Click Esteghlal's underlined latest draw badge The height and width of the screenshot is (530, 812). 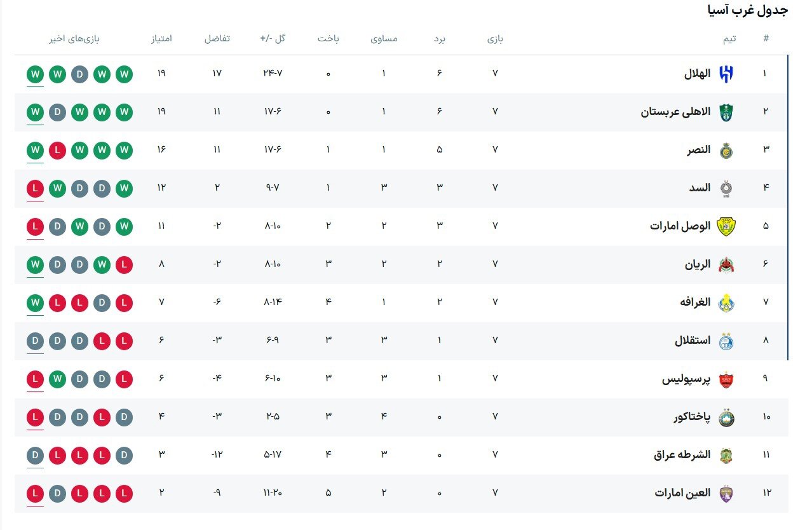point(36,341)
